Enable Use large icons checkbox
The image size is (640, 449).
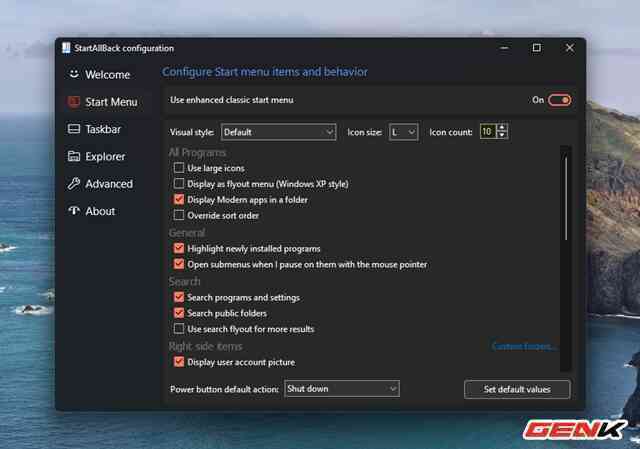[x=179, y=168]
